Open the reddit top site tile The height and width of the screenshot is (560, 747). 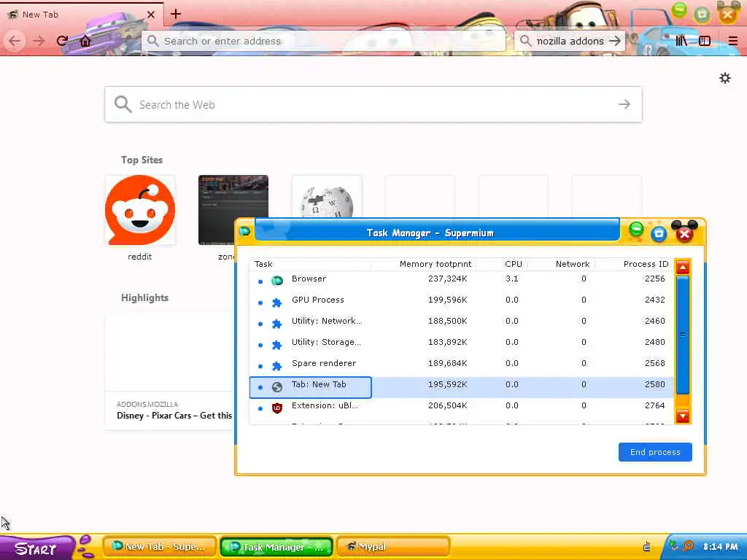(139, 210)
